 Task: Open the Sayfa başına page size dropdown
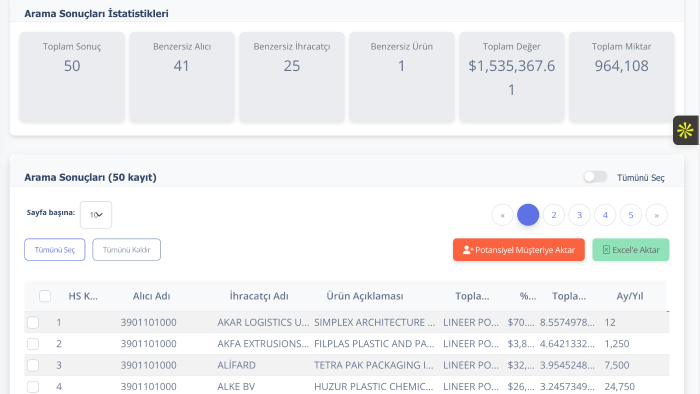(96, 215)
